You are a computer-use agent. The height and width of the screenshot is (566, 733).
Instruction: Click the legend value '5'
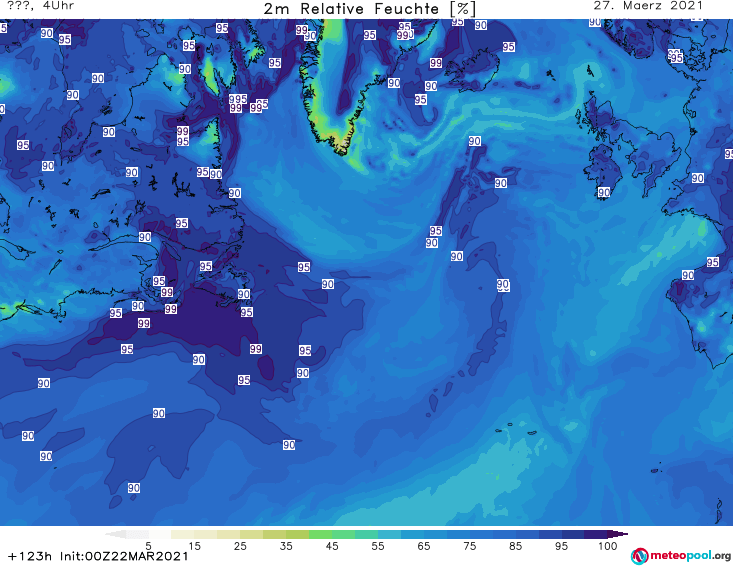click(148, 546)
